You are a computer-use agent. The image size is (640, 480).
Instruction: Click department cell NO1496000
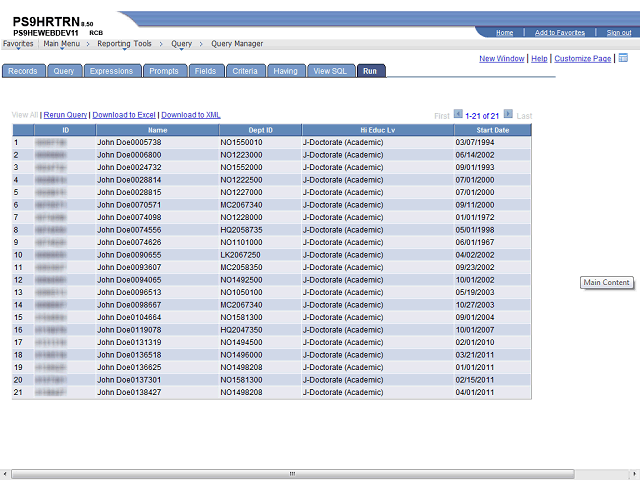click(x=241, y=355)
